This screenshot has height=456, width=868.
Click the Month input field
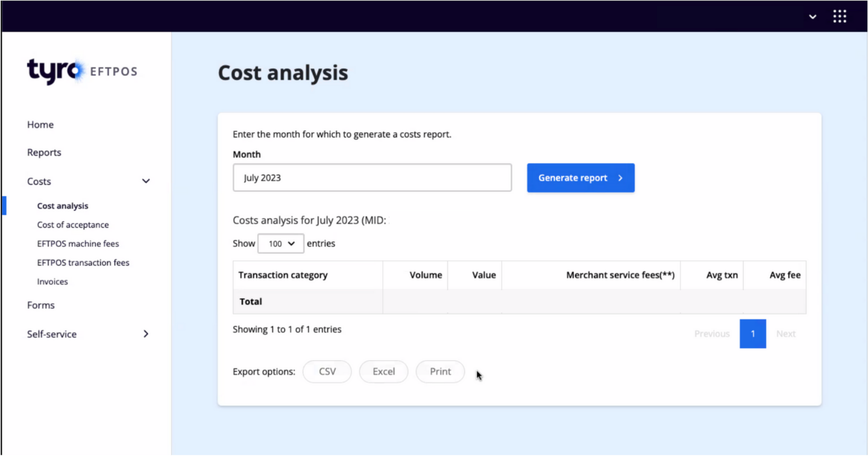pos(372,178)
